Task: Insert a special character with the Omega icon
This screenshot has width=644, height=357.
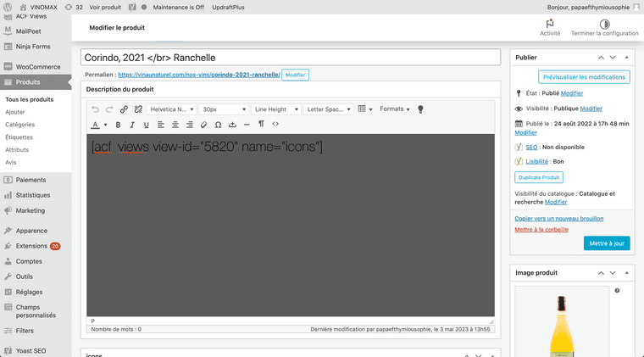Action: 218,125
